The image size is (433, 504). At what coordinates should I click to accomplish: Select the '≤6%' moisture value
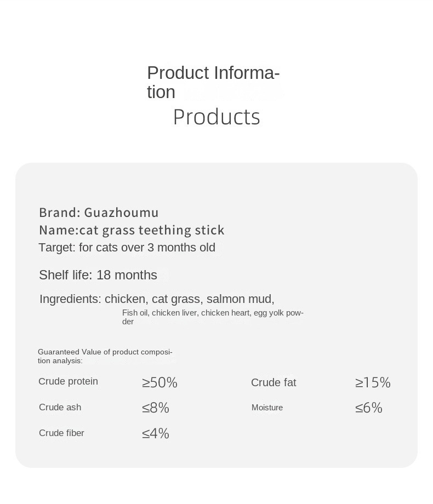[369, 408]
